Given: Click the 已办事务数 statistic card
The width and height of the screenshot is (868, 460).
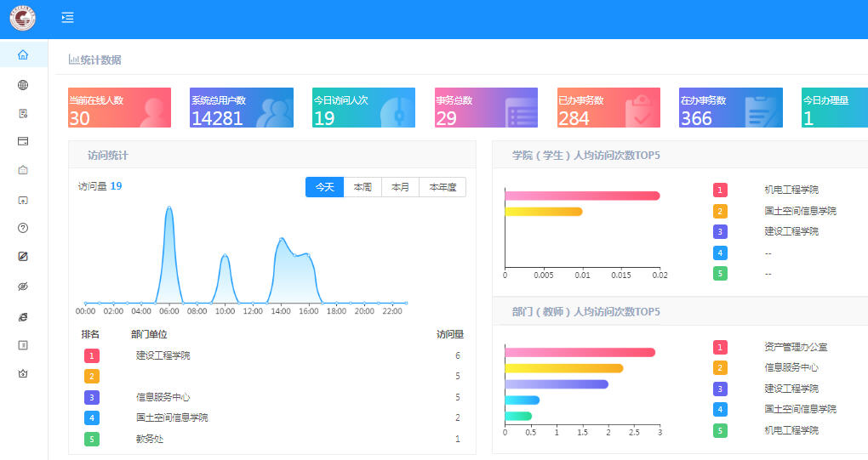Looking at the screenshot, I should tap(608, 108).
